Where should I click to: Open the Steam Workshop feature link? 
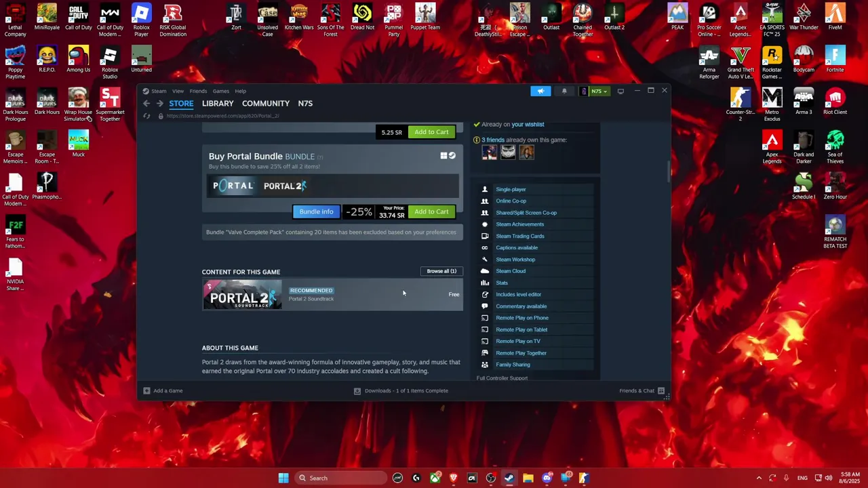click(515, 260)
